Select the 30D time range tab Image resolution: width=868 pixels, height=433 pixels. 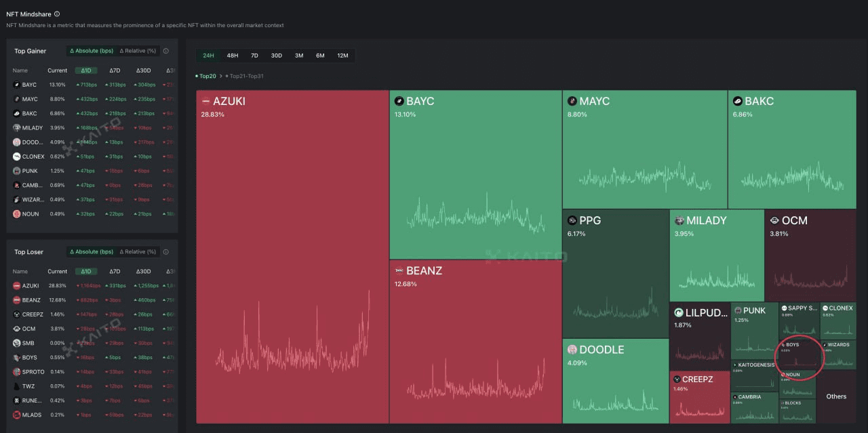pyautogui.click(x=276, y=56)
